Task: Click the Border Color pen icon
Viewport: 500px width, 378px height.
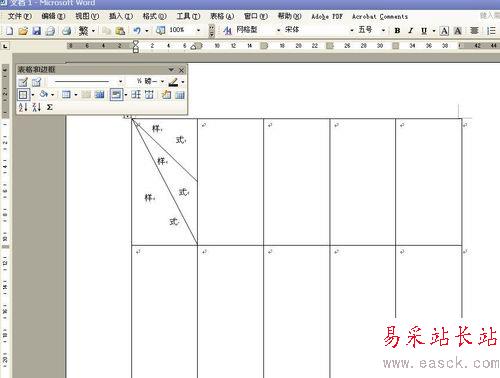Action: pyautogui.click(x=173, y=81)
